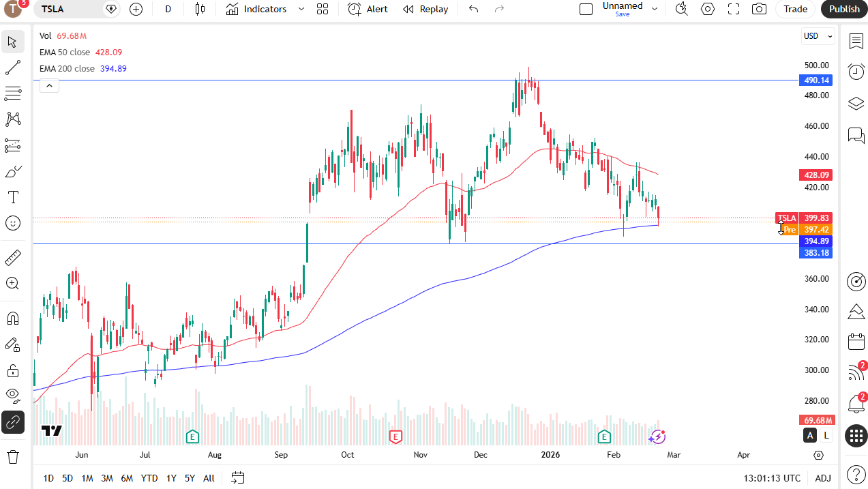Start bar Replay mode
This screenshot has height=489, width=868.
tap(425, 9)
